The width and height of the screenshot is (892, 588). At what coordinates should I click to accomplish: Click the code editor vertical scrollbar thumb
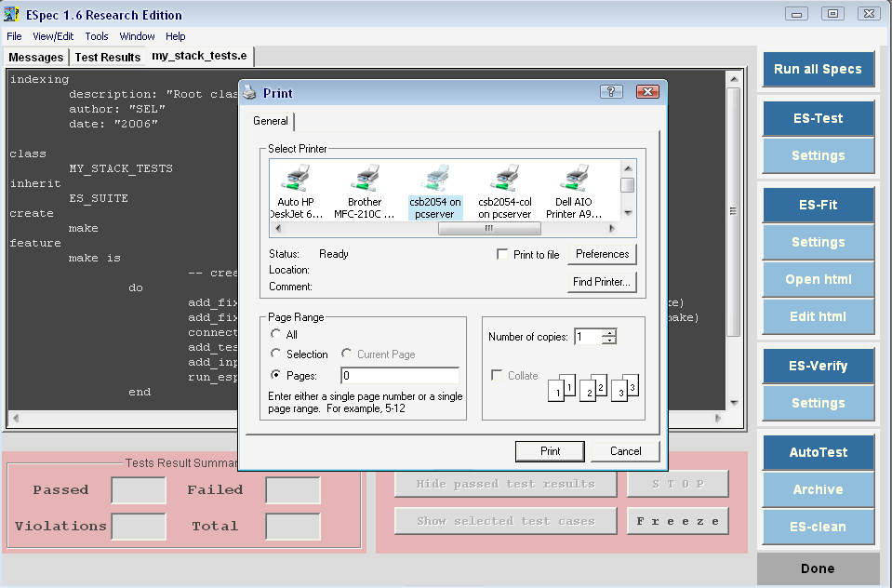[x=734, y=210]
